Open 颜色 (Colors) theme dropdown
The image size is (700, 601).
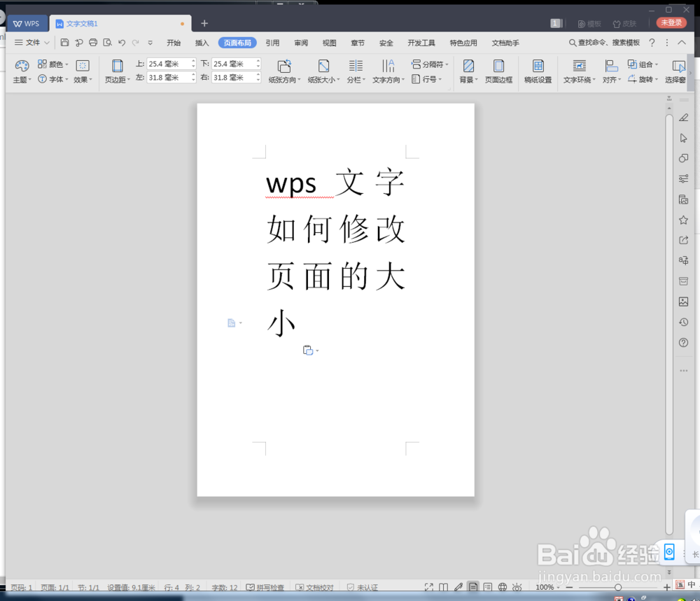coord(52,64)
